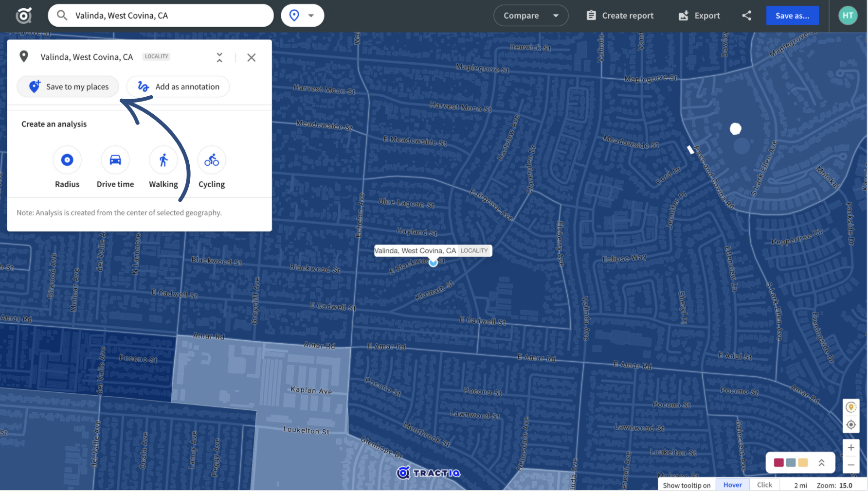Click the yellow legend color swatch

click(803, 463)
